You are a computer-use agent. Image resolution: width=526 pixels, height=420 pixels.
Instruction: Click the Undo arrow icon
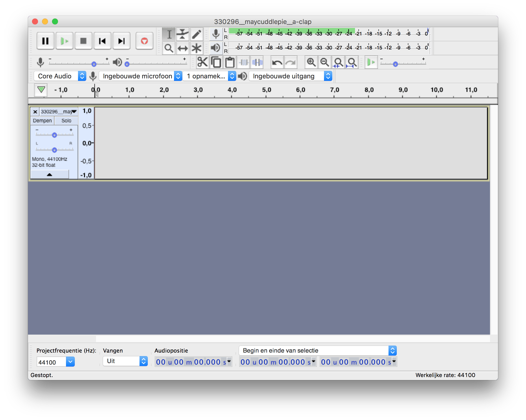pos(277,62)
